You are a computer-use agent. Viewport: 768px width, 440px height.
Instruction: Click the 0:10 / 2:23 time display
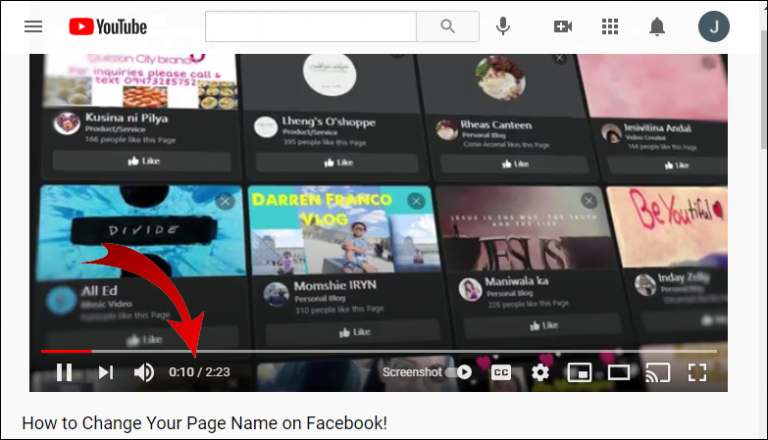[199, 372]
